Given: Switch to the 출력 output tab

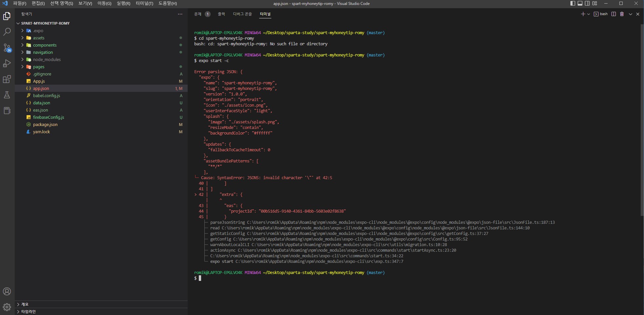Looking at the screenshot, I should (221, 14).
